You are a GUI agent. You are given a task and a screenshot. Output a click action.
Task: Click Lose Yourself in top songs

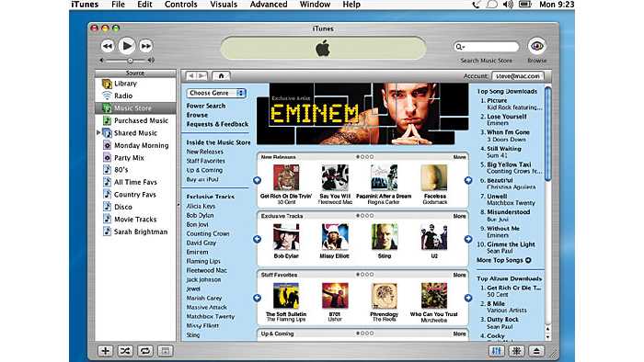[506, 117]
